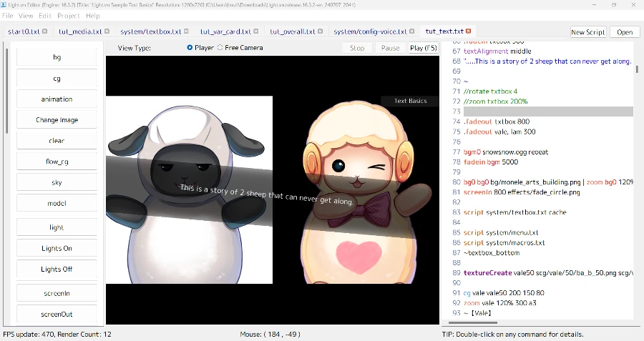Close the tut_overall.txt tab
Viewport: 644px width, 341px height.
[321, 31]
